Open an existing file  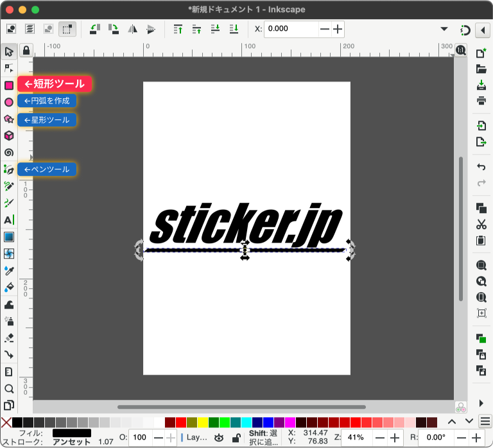(x=481, y=69)
